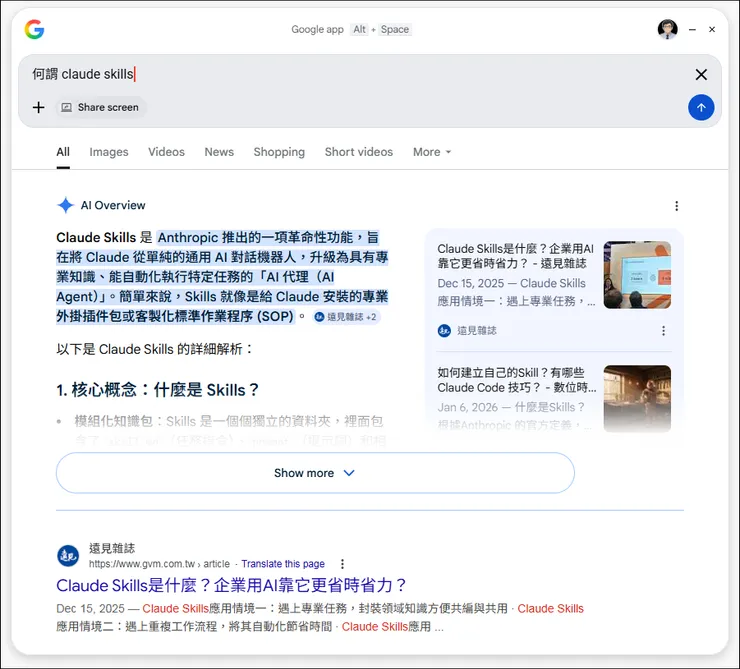Expand AI Overview with Show more
The height and width of the screenshot is (669, 740).
tap(315, 473)
